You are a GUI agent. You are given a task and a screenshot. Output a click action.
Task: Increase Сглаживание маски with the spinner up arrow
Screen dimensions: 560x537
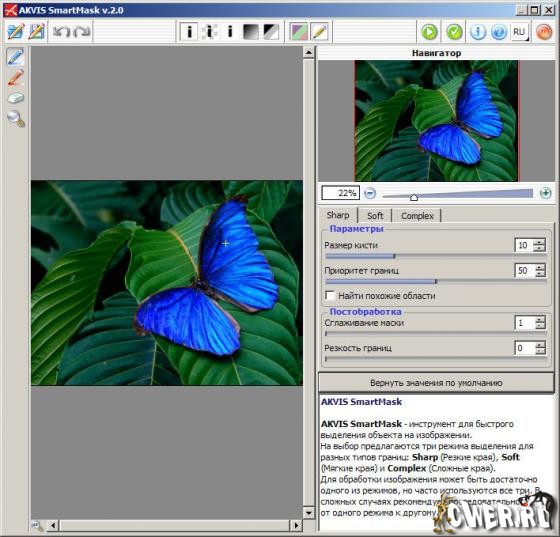pyautogui.click(x=540, y=320)
